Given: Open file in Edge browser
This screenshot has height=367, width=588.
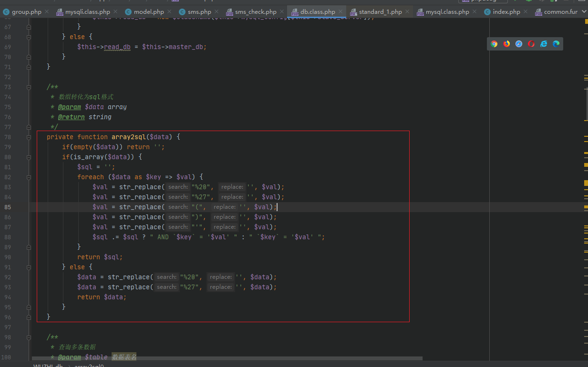Looking at the screenshot, I should pos(556,44).
